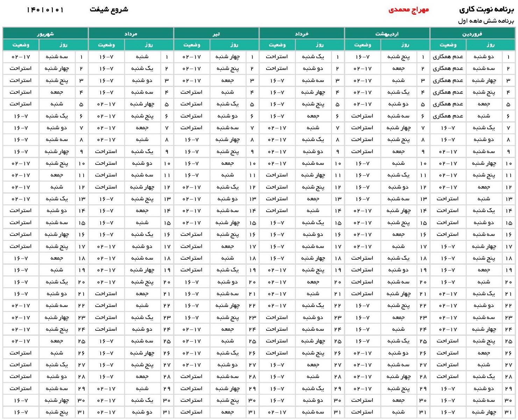
Task: Select 'استراحت' status on تیر day ۴
Action: tap(192, 92)
